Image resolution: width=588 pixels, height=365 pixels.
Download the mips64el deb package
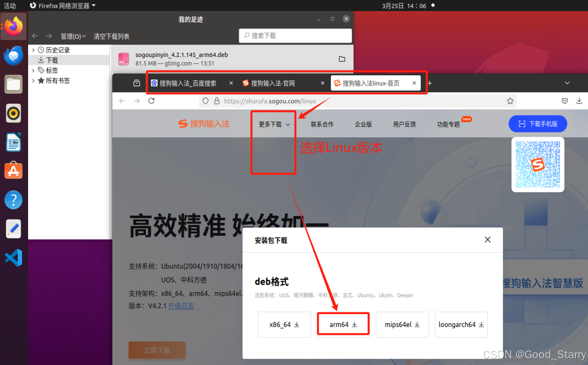click(x=402, y=325)
